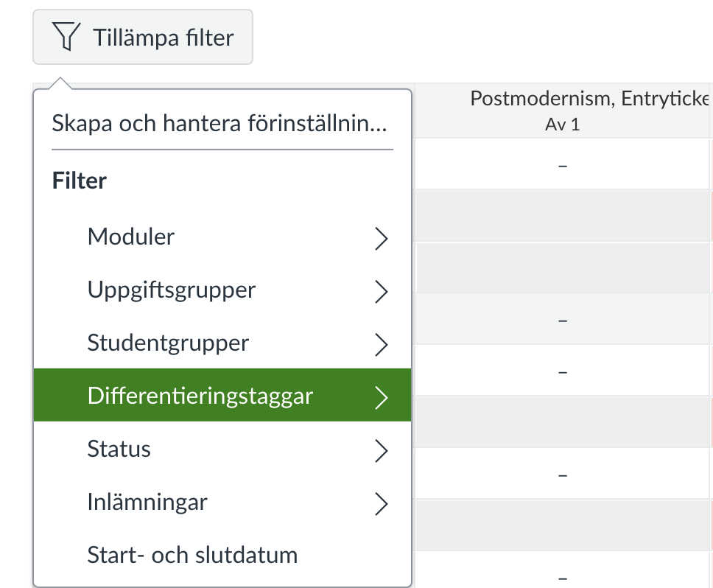Expand the Uppgiftsgrupper submenu arrow

(x=381, y=292)
